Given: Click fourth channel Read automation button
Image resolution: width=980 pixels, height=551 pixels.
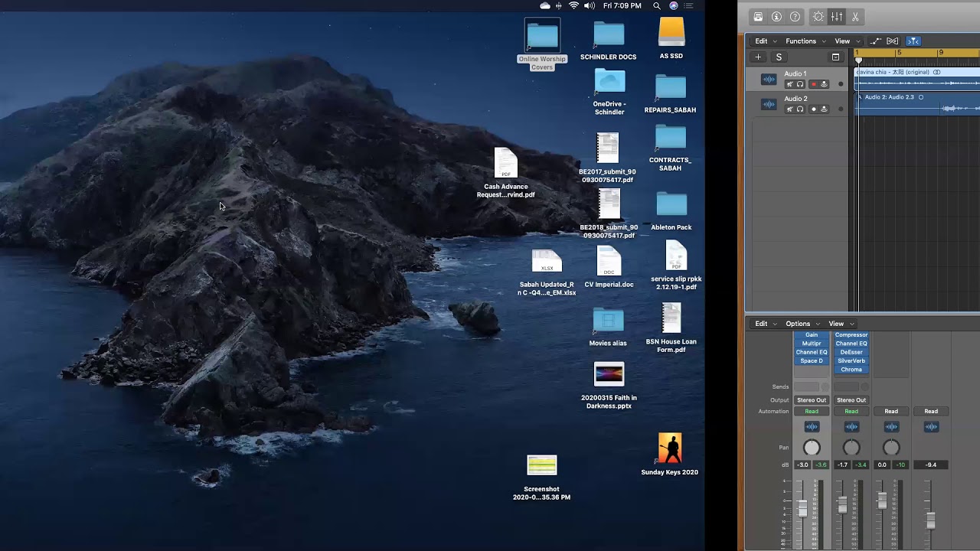Looking at the screenshot, I should (931, 412).
